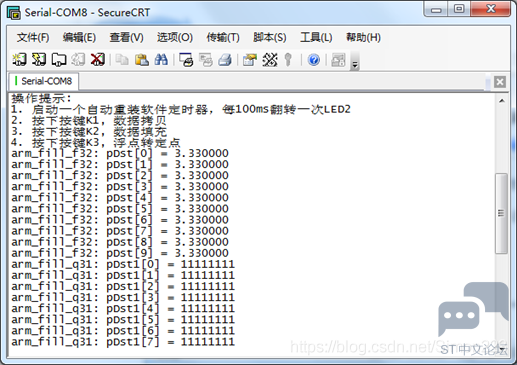Close the Serial-COM8 tab with X
Viewport: 517px width, 365px height.
pos(500,82)
